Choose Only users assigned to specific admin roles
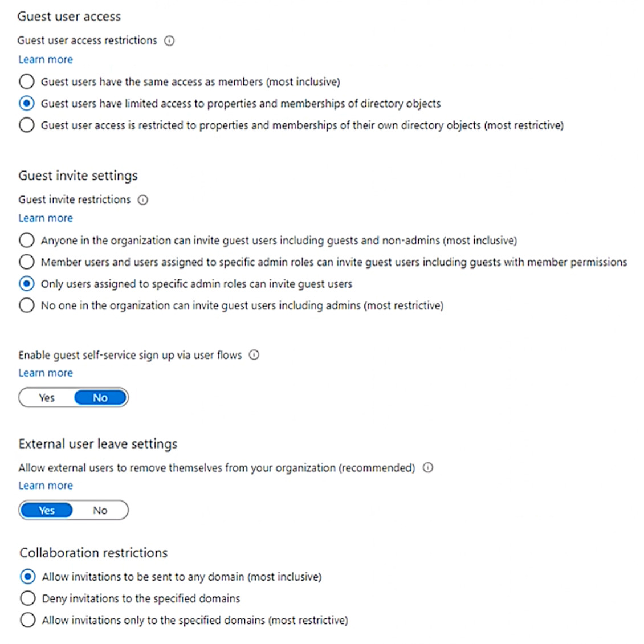Screen dimensions: 644x644 (27, 284)
